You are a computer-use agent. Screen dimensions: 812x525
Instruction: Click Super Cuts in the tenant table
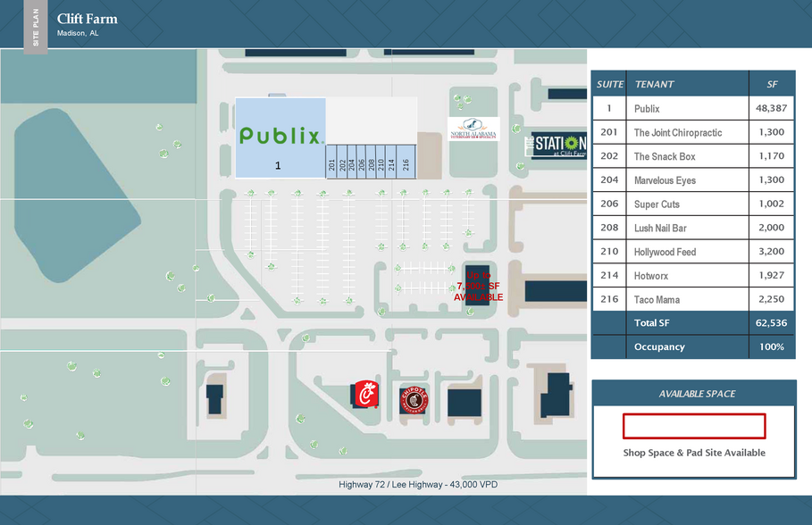[x=657, y=204]
